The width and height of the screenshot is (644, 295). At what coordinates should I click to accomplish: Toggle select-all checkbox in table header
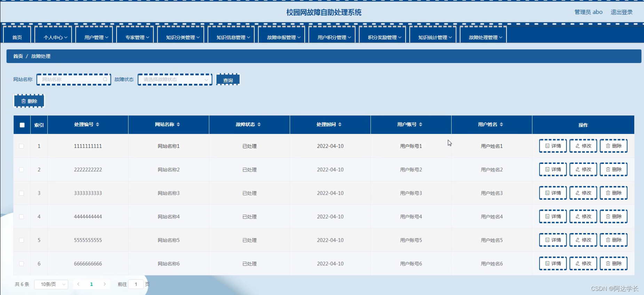pos(22,125)
